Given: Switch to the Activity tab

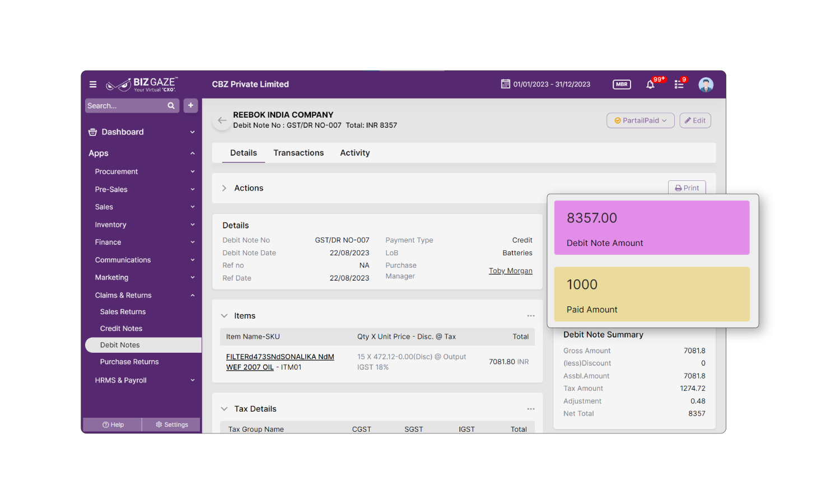Looking at the screenshot, I should [355, 153].
